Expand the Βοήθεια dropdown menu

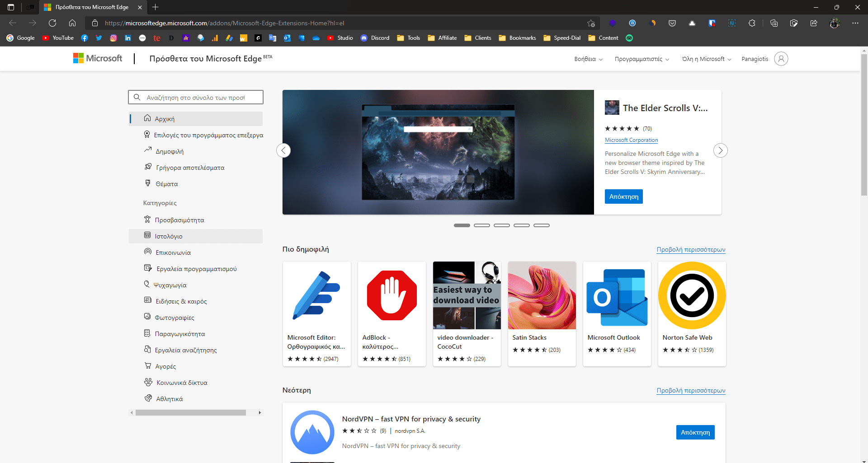point(588,59)
